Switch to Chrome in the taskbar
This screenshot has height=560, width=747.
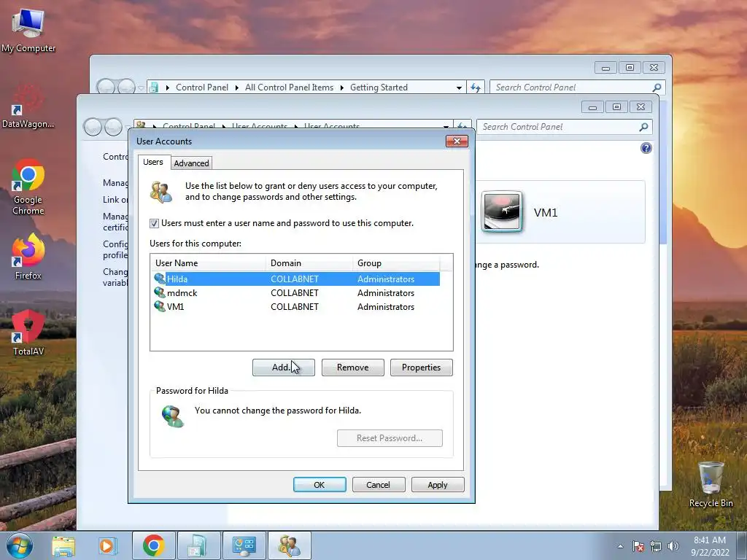(153, 545)
